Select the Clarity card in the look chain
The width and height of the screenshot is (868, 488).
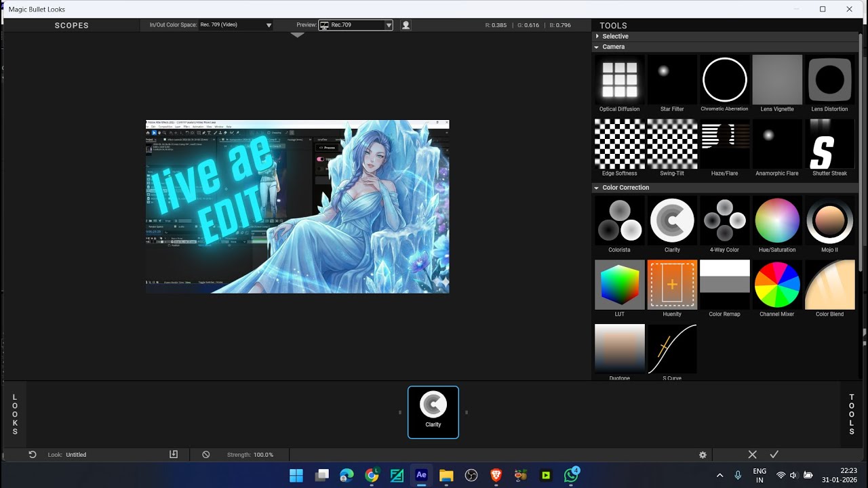pos(433,412)
